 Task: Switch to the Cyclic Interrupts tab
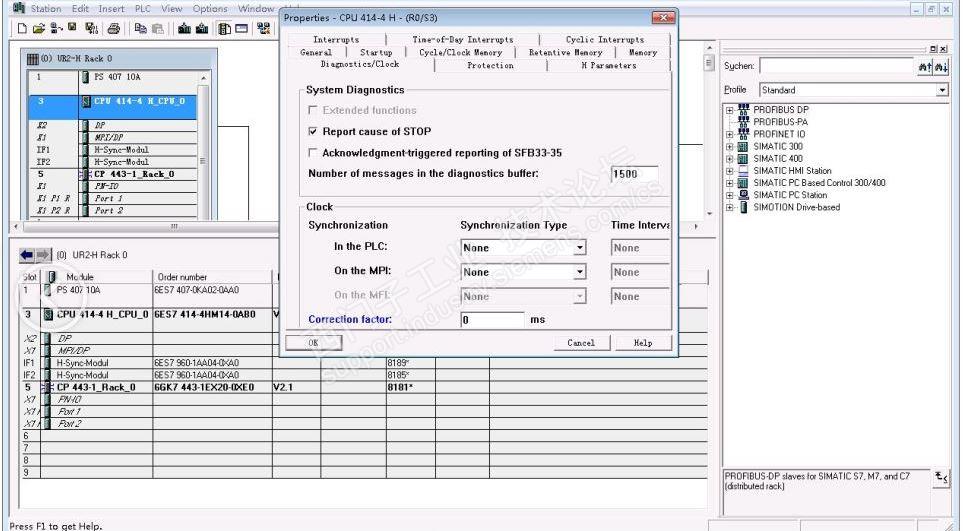click(605, 39)
